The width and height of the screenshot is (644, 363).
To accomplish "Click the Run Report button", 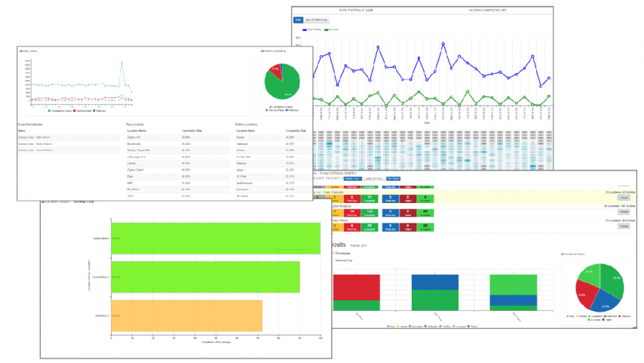I will tap(393, 178).
